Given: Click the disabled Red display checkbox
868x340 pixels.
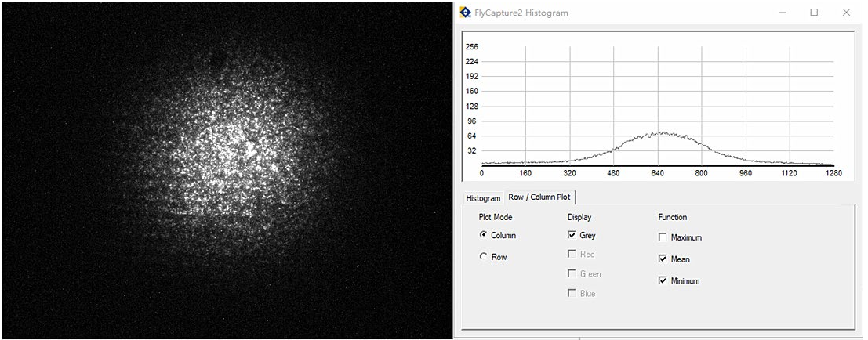Looking at the screenshot, I should (x=581, y=255).
